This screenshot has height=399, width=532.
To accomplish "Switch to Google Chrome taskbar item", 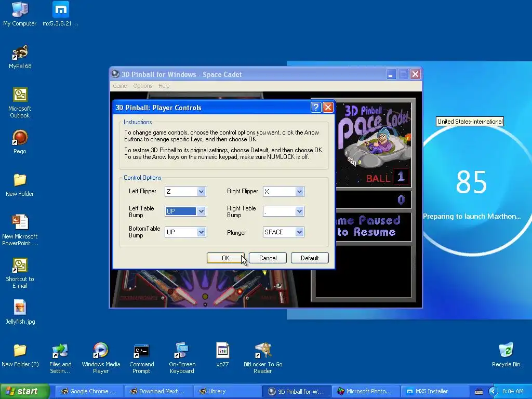I will [89, 392].
